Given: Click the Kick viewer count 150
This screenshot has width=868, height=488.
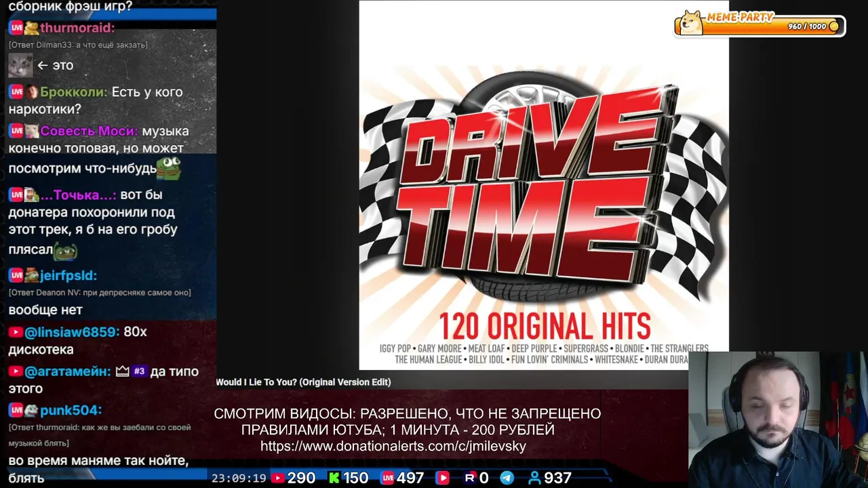Looking at the screenshot, I should (x=355, y=479).
